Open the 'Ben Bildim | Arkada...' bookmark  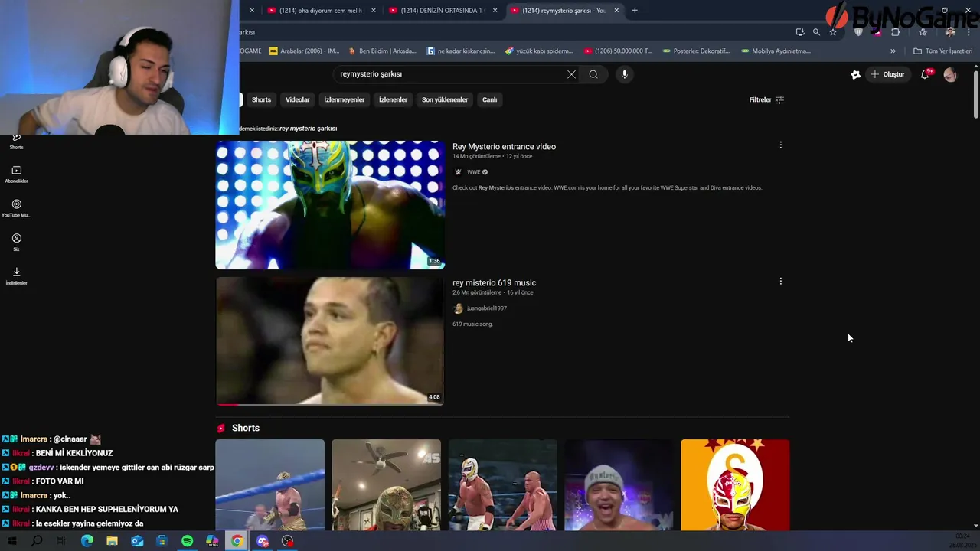382,51
